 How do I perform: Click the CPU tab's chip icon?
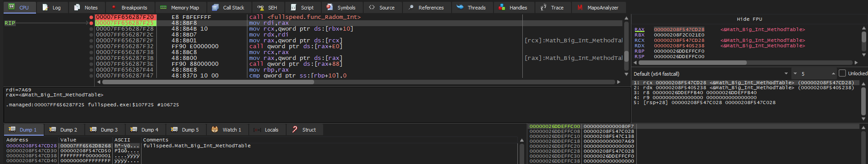tap(12, 7)
